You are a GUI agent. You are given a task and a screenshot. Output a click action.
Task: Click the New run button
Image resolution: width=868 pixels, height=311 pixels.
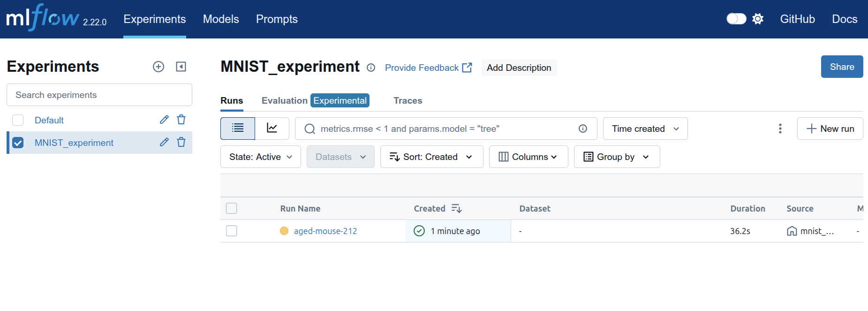[x=830, y=129]
